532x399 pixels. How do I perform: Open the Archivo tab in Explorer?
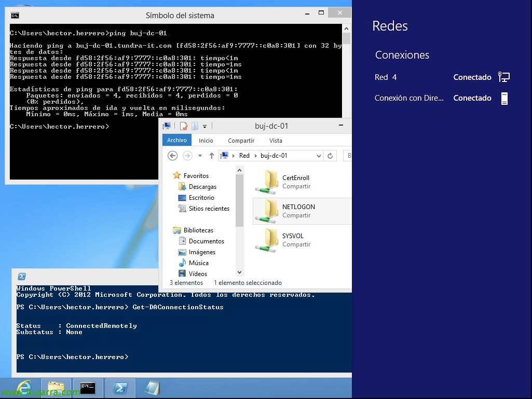[177, 140]
